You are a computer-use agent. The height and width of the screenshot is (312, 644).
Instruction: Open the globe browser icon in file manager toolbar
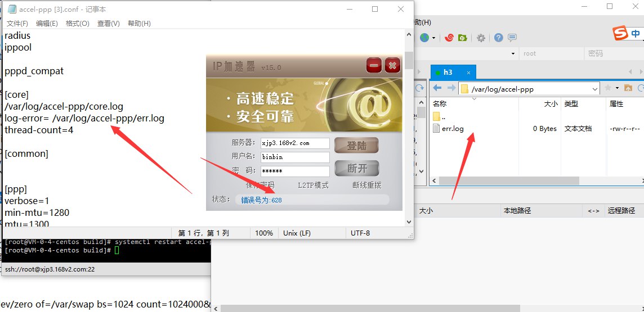(424, 38)
